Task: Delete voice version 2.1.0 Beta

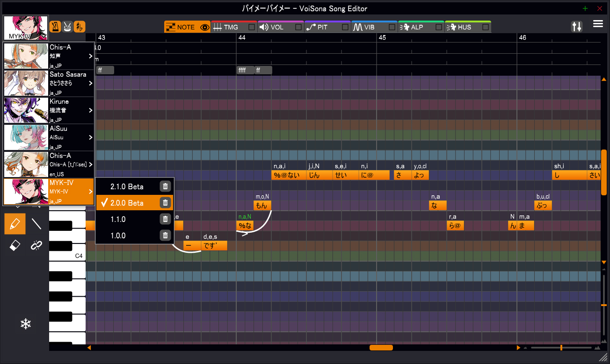Action: click(165, 186)
